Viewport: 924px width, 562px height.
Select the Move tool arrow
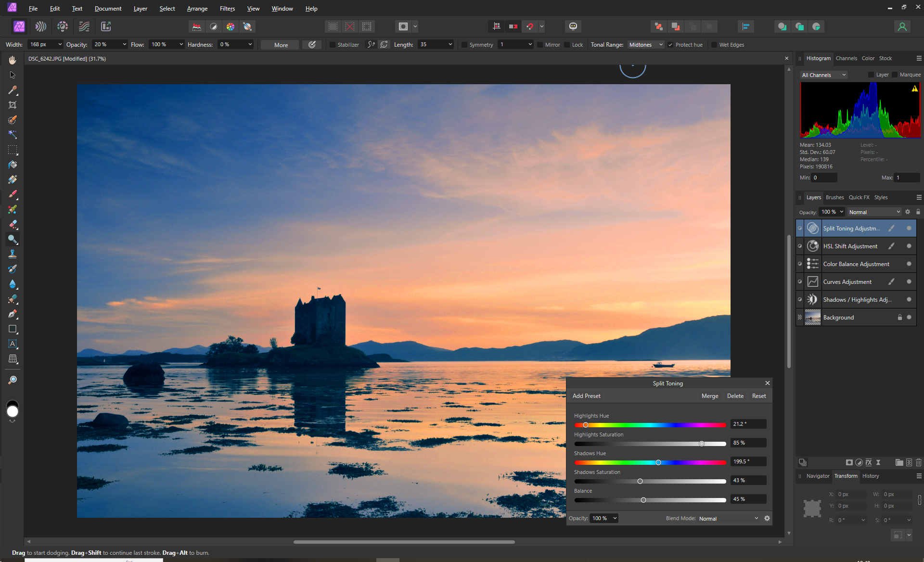pos(13,75)
